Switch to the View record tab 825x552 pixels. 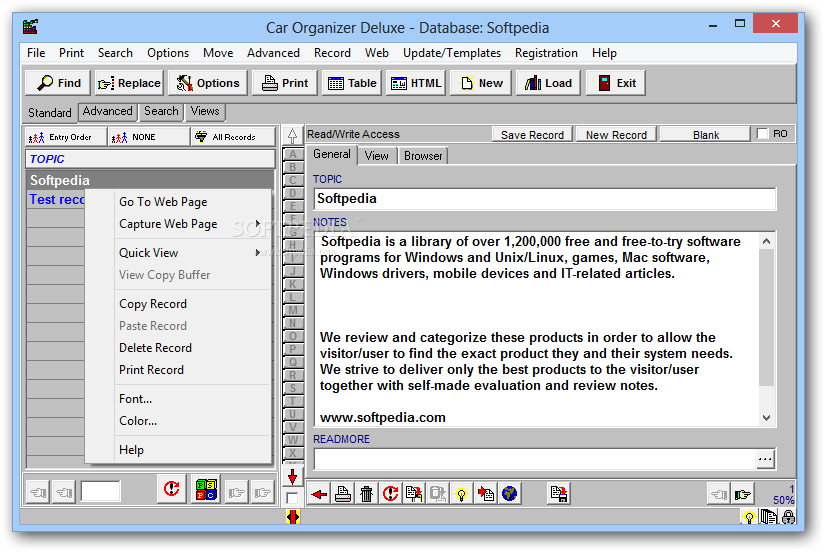click(376, 156)
